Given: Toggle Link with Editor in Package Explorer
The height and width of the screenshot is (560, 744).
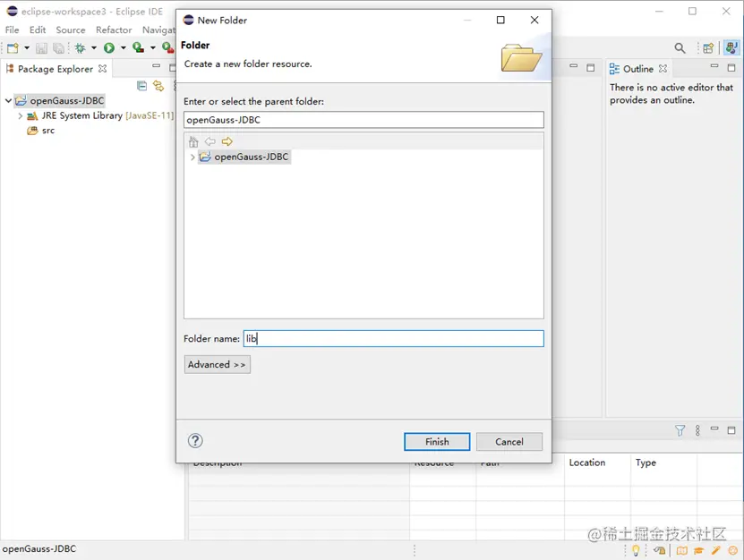Looking at the screenshot, I should pos(158,86).
